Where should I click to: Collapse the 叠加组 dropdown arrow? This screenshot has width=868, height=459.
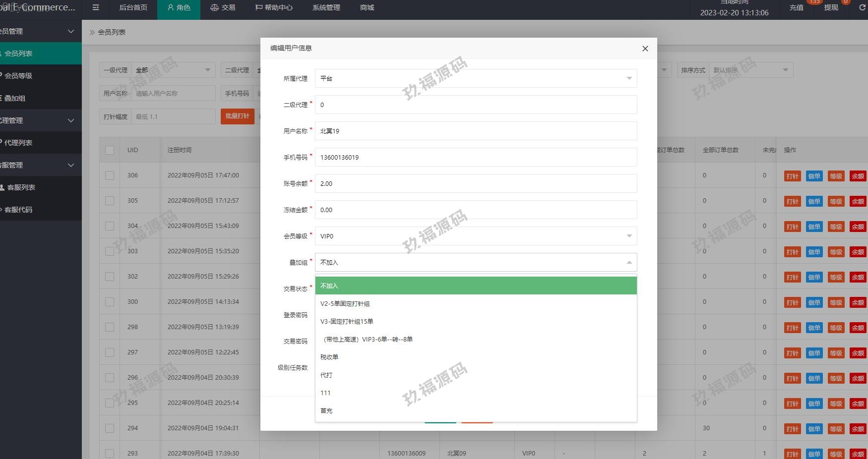(629, 262)
